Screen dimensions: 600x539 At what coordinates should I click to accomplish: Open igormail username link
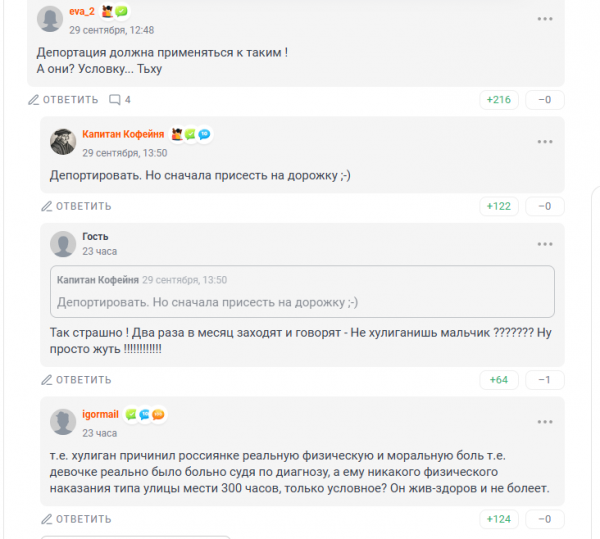tap(100, 414)
